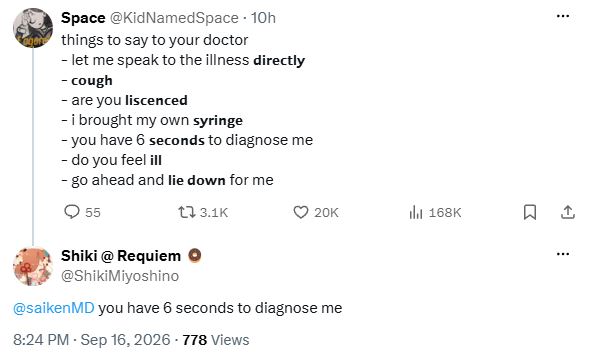Click the Shiki @ Requiem display name

point(121,256)
